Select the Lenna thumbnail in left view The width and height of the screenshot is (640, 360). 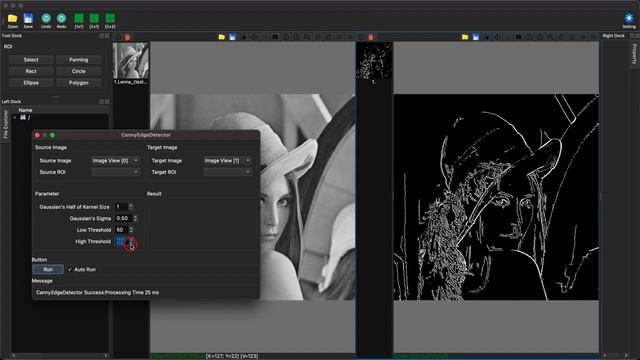tap(131, 61)
